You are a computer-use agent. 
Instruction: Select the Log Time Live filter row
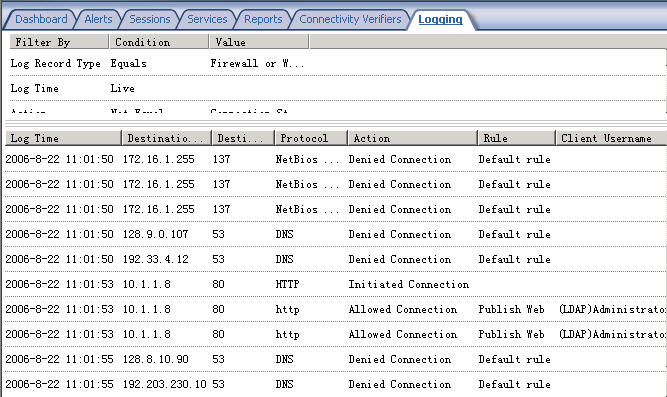(x=338, y=89)
